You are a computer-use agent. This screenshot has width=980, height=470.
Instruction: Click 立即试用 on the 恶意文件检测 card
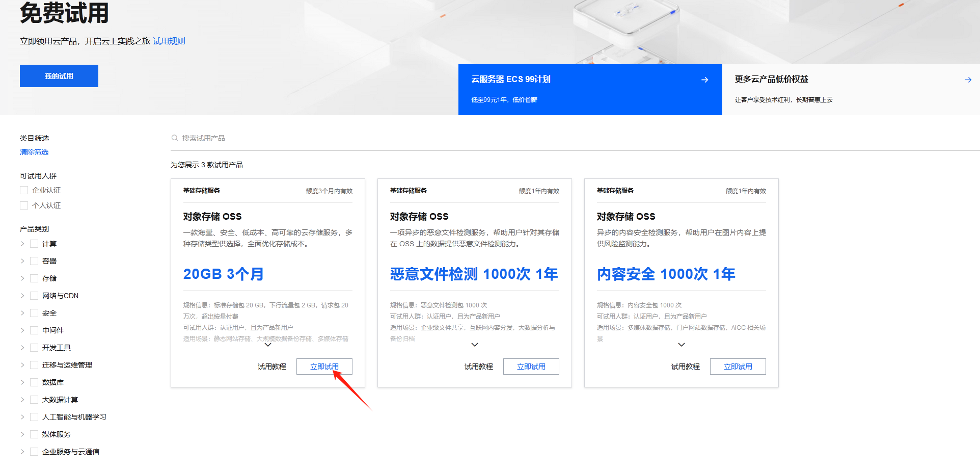click(531, 367)
